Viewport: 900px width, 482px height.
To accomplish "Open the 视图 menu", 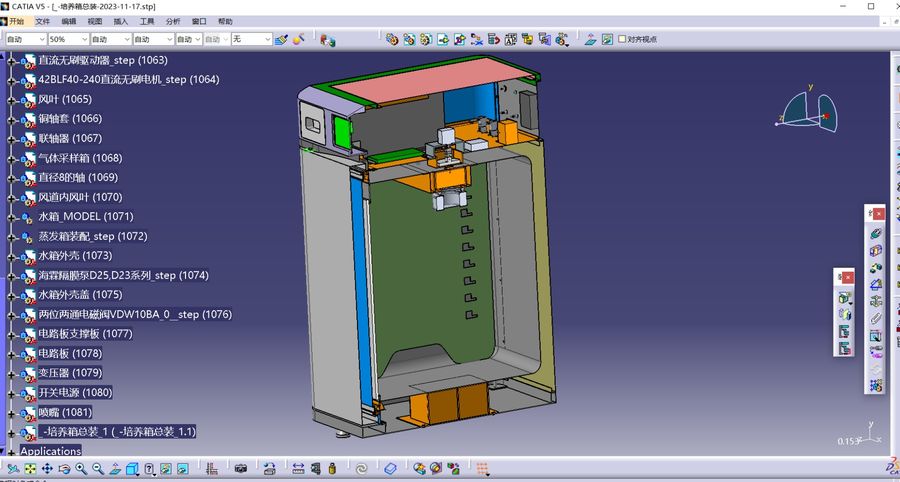I will coord(95,21).
